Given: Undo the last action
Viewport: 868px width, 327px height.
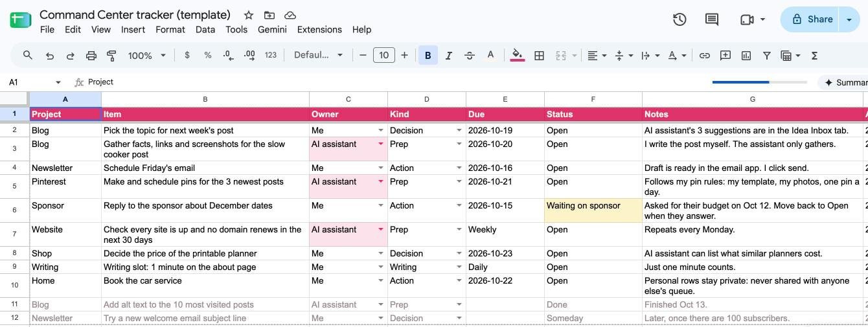Looking at the screenshot, I should 50,56.
